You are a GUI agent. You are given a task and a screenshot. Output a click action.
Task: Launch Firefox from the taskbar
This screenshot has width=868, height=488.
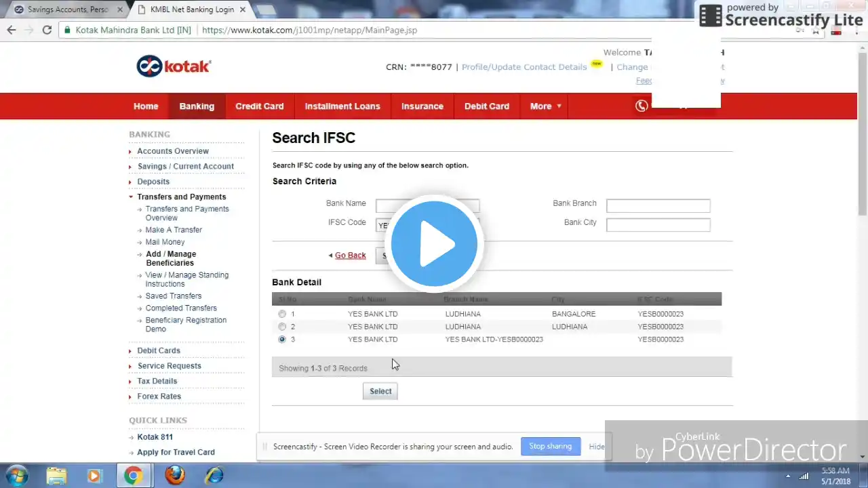coord(175,476)
